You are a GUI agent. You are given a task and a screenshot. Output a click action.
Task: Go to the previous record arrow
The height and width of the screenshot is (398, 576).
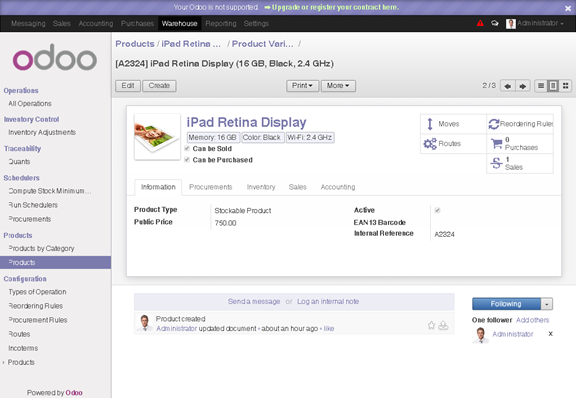(x=508, y=86)
